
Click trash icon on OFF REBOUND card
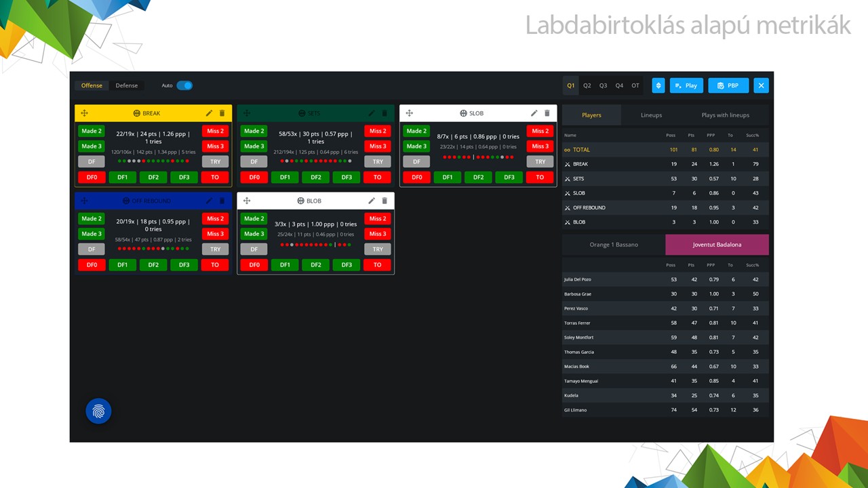[222, 201]
